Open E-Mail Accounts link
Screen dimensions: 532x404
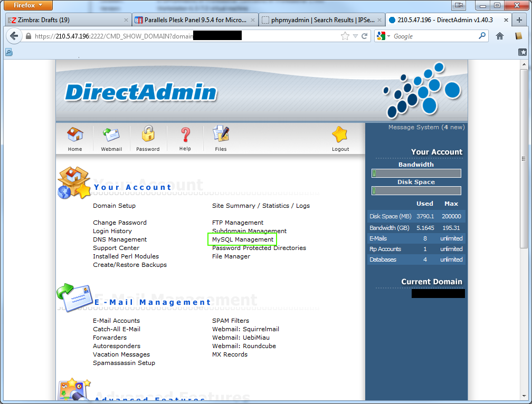coord(116,321)
